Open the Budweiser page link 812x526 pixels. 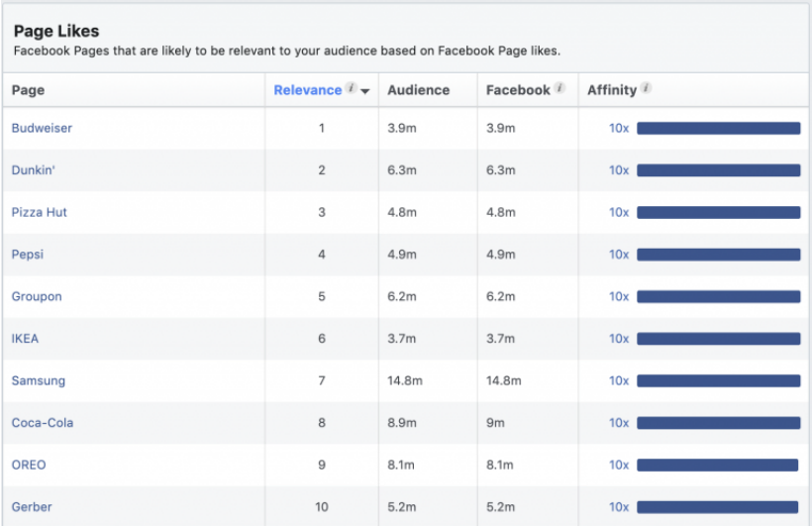click(x=42, y=128)
